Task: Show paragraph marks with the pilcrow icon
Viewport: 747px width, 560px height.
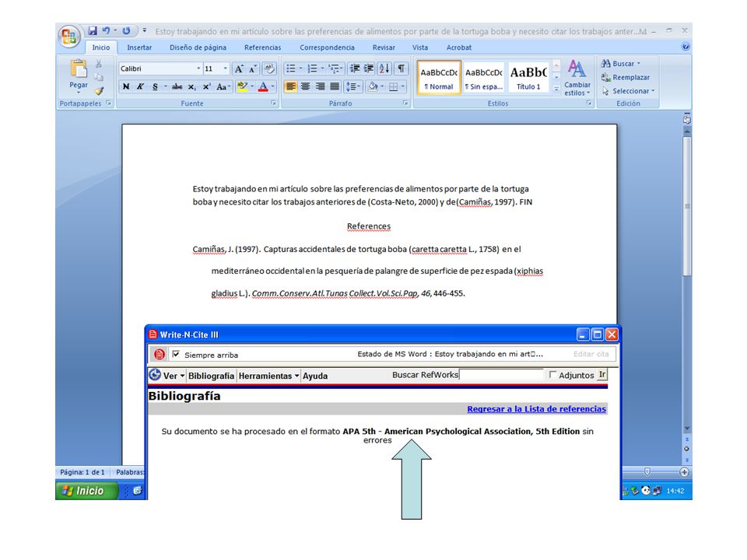Action: pos(402,68)
